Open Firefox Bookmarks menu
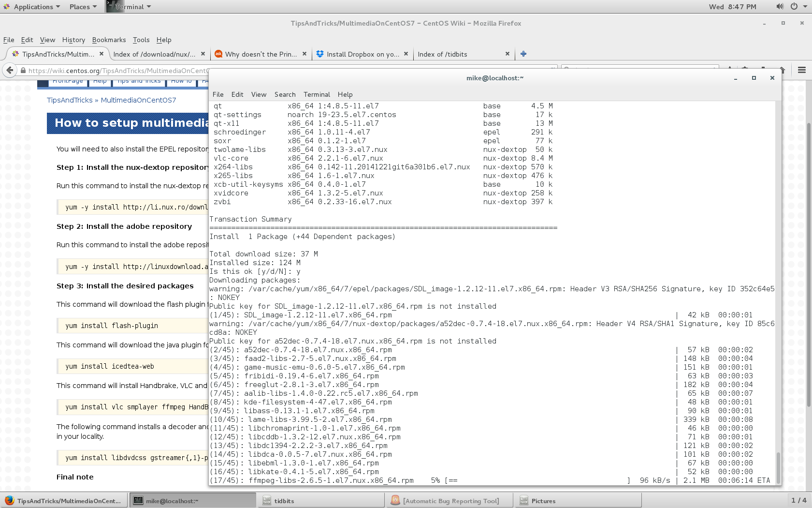Image resolution: width=812 pixels, height=508 pixels. click(109, 40)
